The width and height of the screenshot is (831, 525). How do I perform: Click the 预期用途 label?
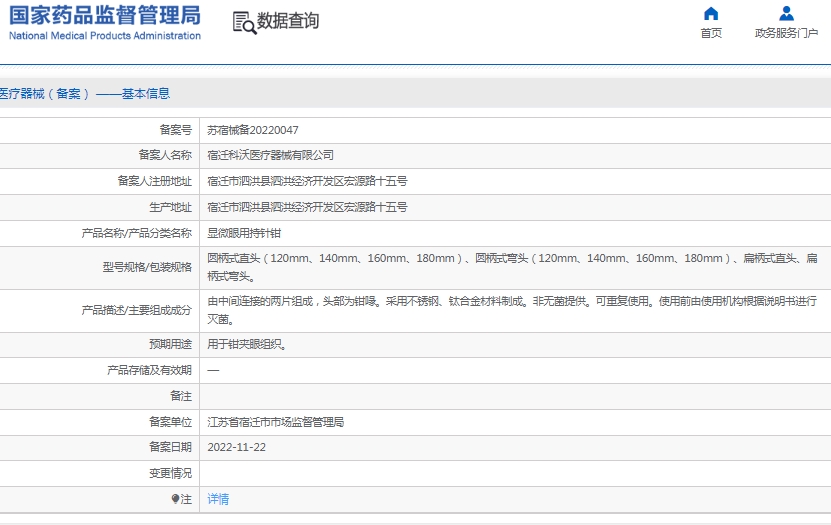pyautogui.click(x=170, y=344)
